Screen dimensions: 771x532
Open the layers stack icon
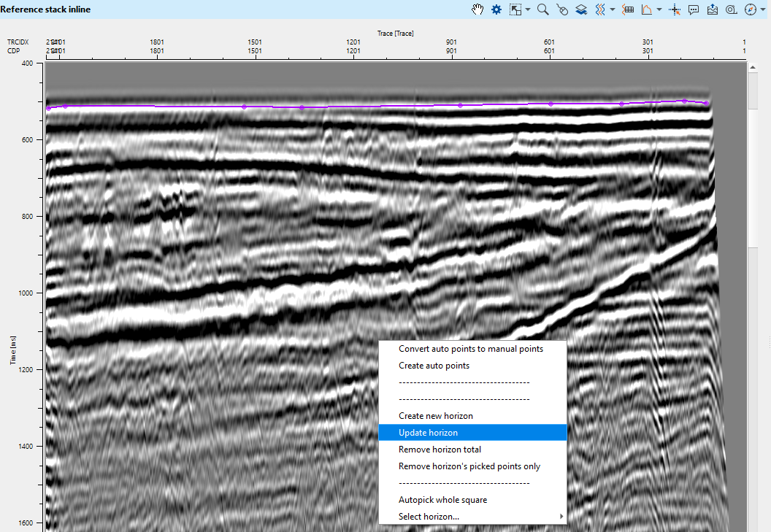(581, 9)
